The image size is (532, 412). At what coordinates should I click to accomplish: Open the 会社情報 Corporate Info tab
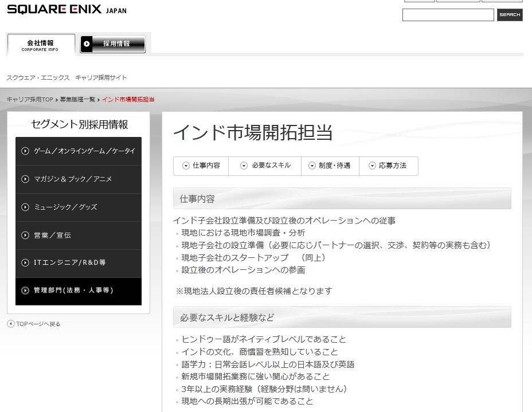[x=41, y=45]
